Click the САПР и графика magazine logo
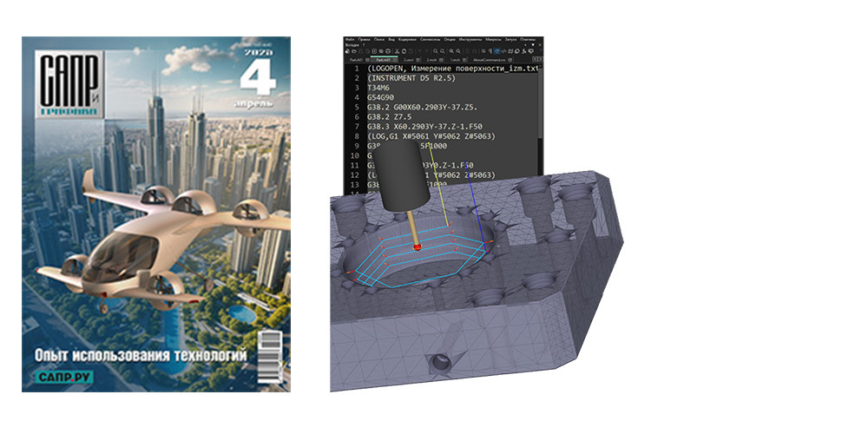 coord(71,83)
